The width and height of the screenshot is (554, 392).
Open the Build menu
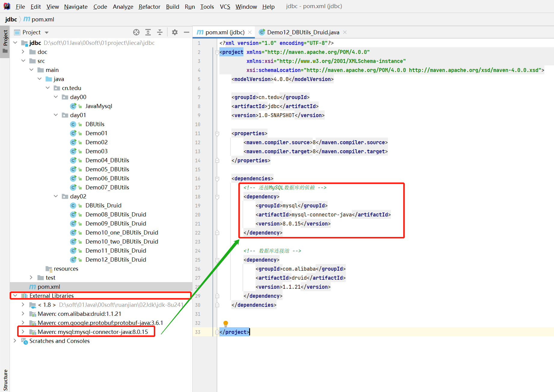[172, 7]
